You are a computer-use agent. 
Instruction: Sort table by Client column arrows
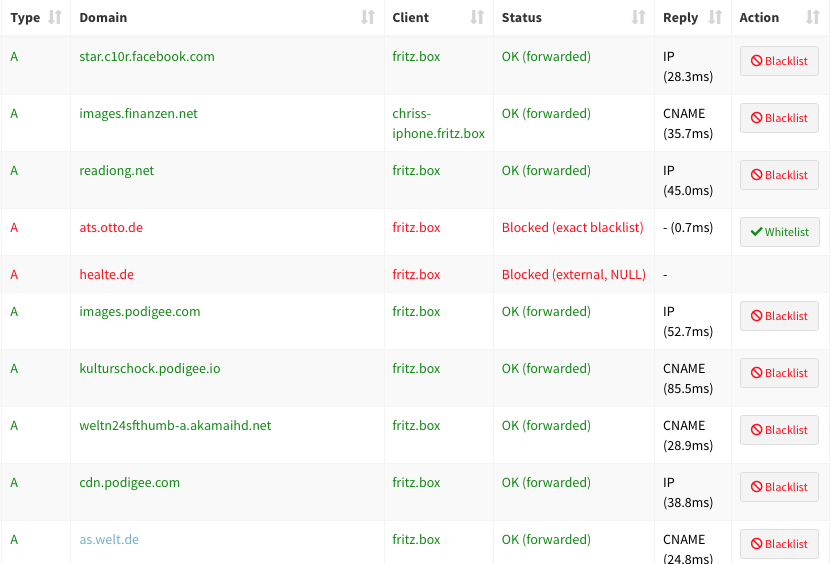(x=477, y=18)
